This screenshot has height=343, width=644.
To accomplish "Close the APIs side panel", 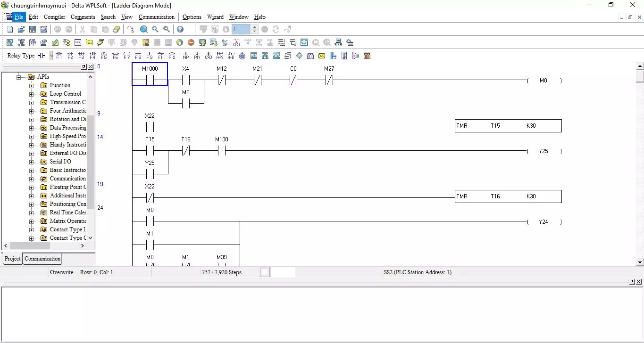I will (91, 67).
